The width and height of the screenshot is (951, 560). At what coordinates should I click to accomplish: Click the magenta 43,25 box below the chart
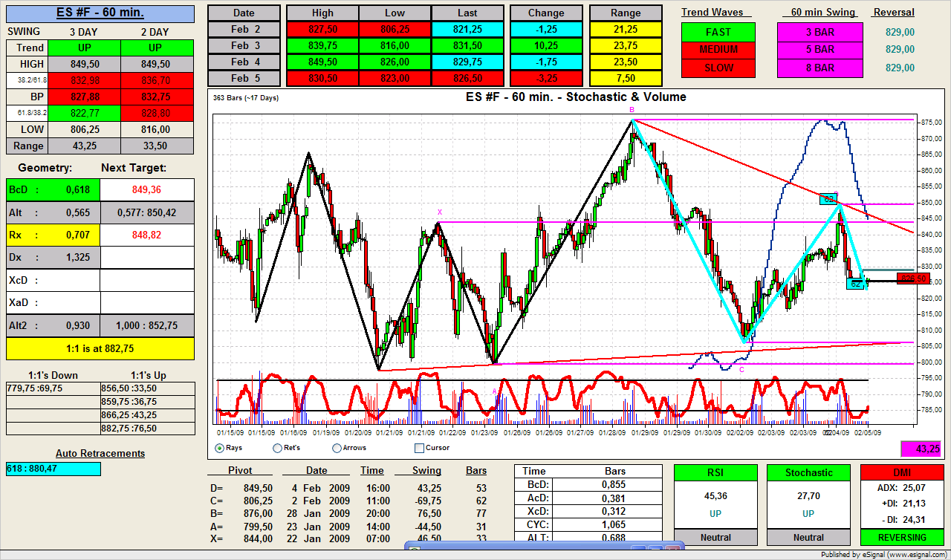pos(921,449)
